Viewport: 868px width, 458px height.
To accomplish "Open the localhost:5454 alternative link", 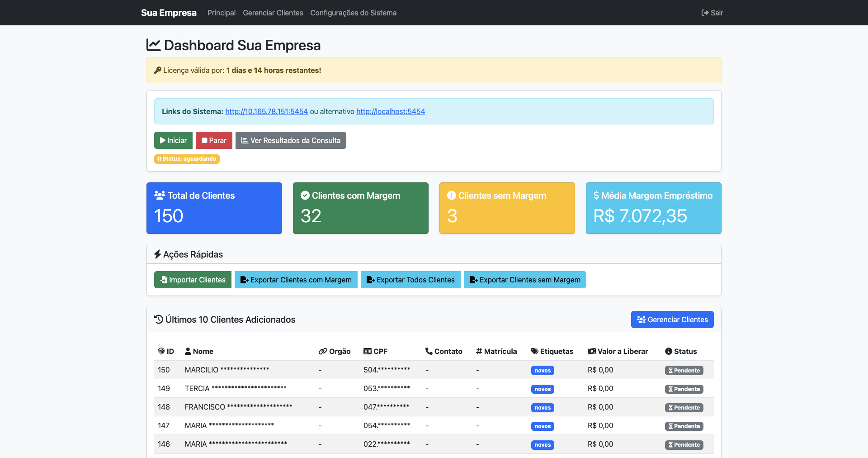I will click(391, 111).
